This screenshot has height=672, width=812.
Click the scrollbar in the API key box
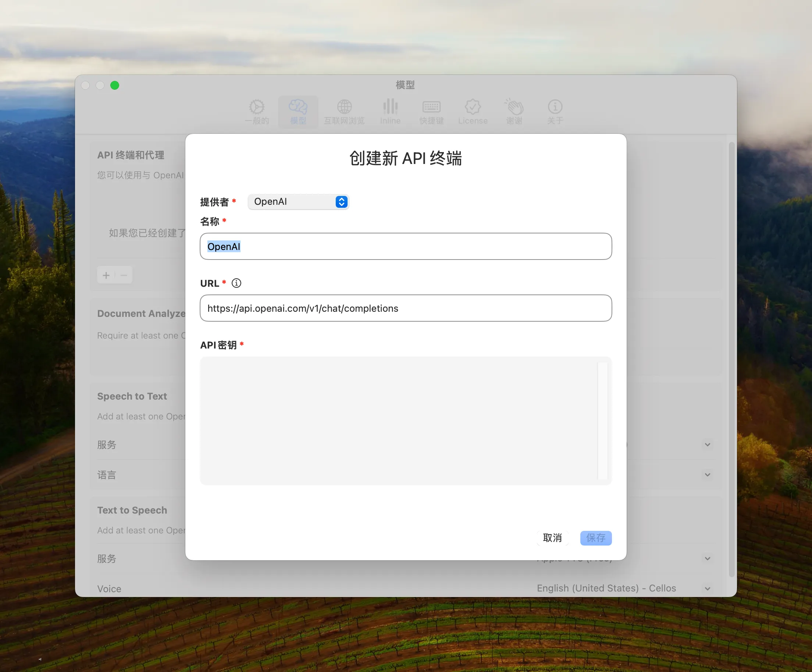tap(602, 419)
